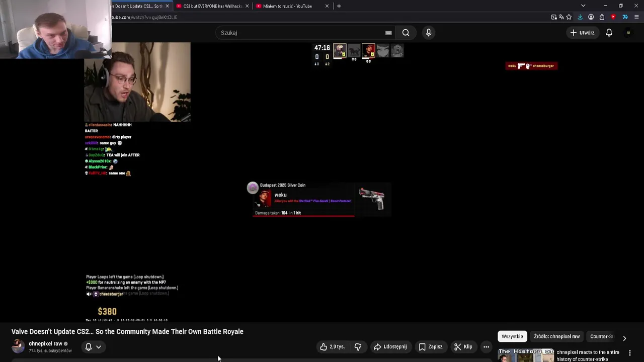644x362 pixels.
Task: Dislike the video with thumbs down
Action: click(358, 346)
